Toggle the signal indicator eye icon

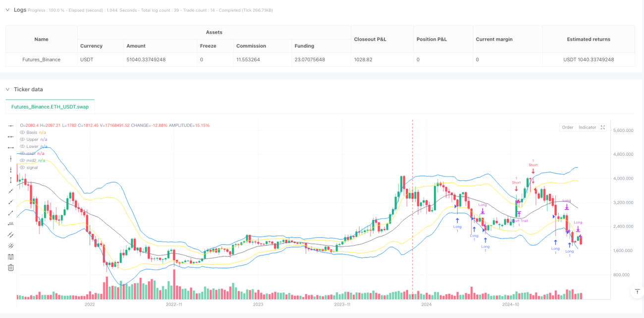(x=22, y=167)
